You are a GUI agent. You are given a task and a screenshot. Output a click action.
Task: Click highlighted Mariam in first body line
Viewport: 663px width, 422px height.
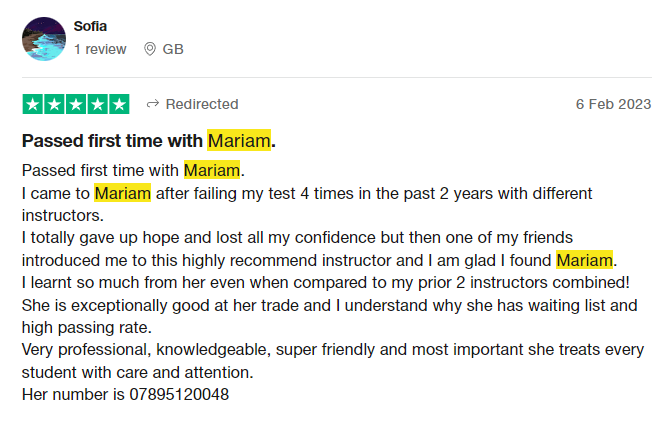pos(212,170)
